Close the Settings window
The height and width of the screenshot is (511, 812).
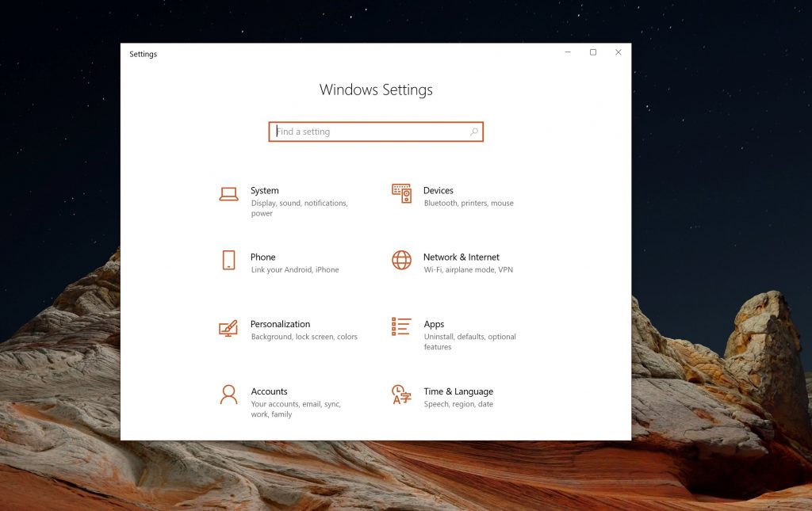[619, 52]
